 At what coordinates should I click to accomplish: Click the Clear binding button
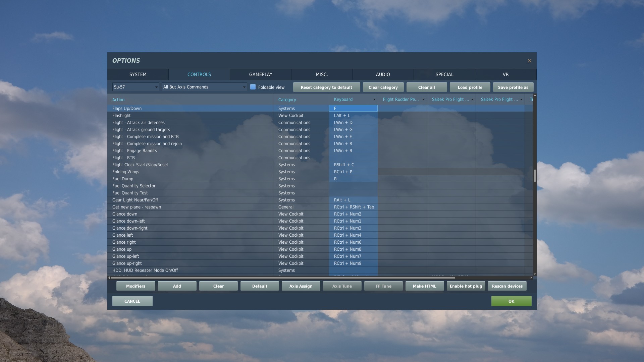tap(218, 286)
